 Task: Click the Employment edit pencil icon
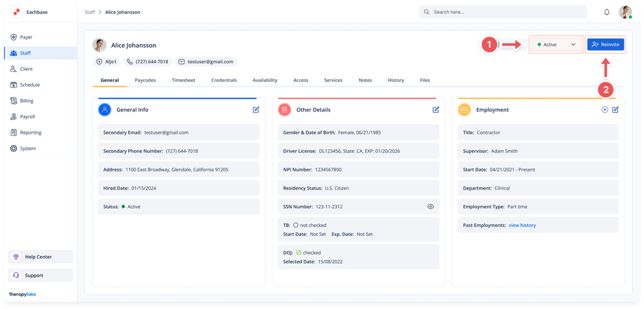(x=615, y=110)
